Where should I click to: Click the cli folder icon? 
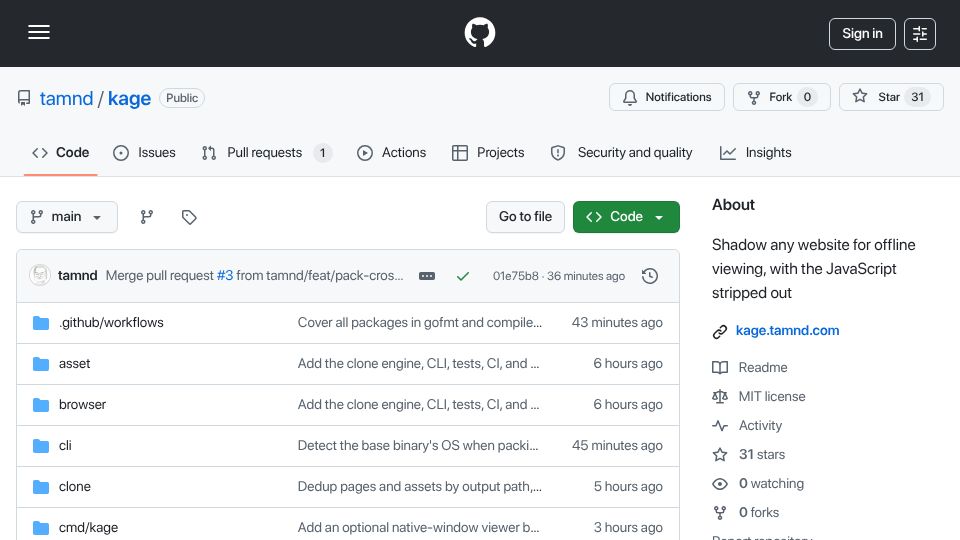coord(41,446)
